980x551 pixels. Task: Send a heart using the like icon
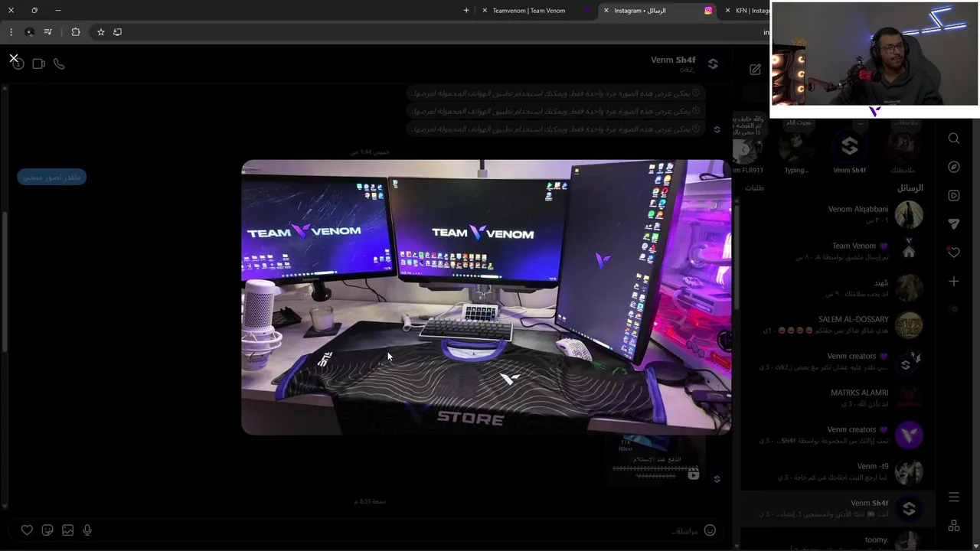[27, 530]
